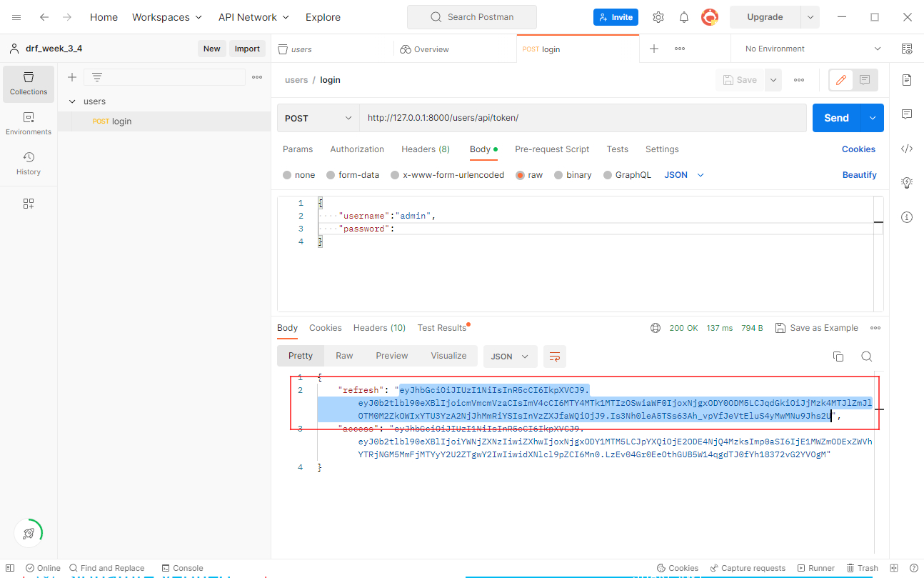
Task: Open the Collections sidebar panel
Action: (29, 84)
